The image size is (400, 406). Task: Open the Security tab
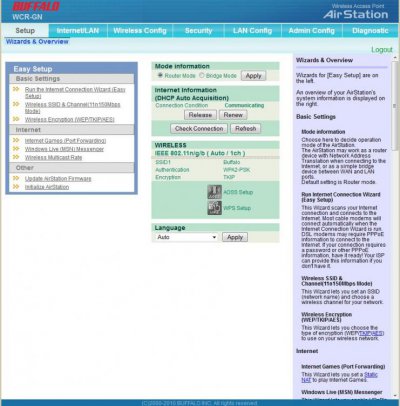(199, 31)
